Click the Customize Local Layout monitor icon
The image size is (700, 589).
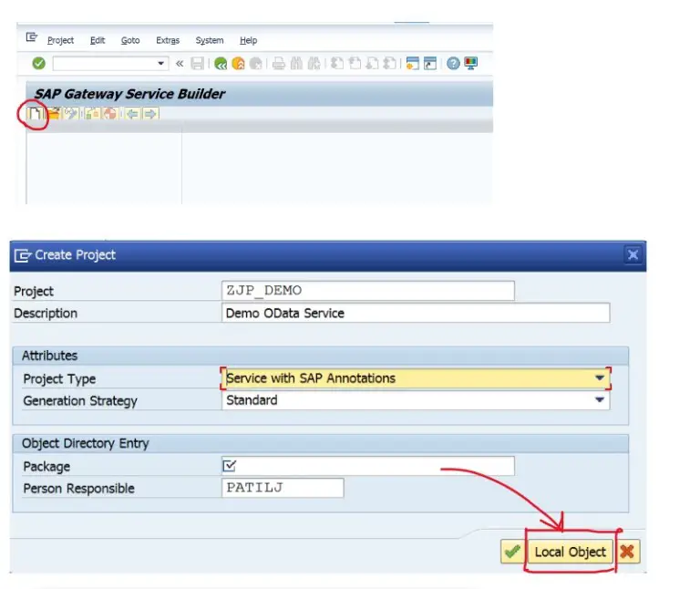pos(470,64)
